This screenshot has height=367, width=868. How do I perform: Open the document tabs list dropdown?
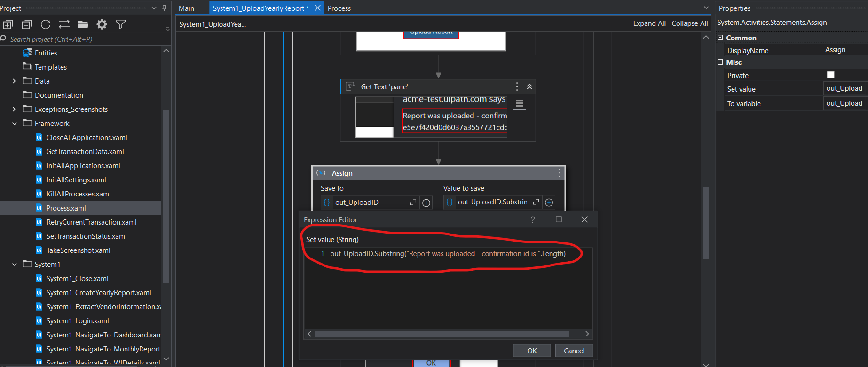(706, 8)
